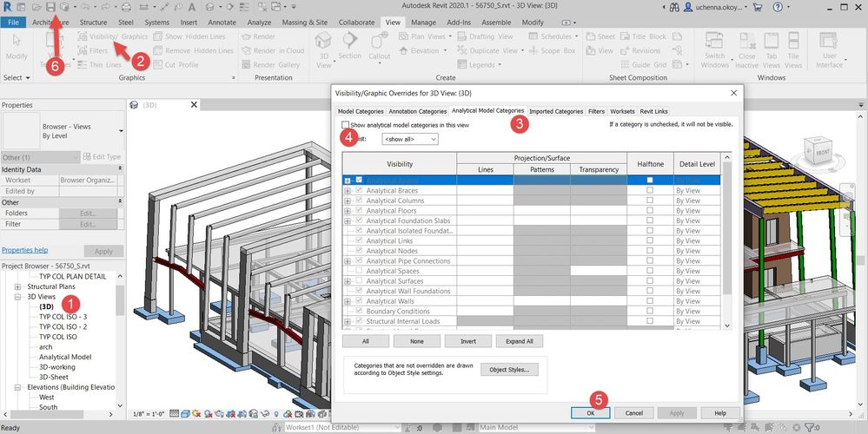Click Show Hidden Lines tool
868x434 pixels.
[189, 36]
